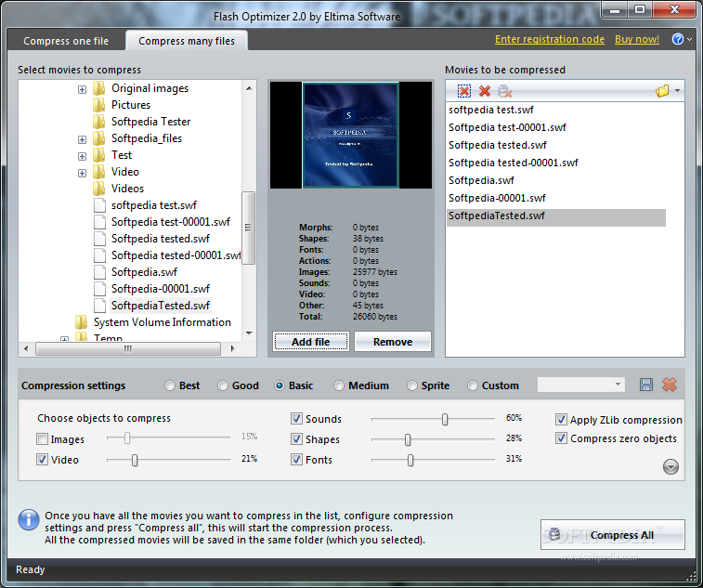The width and height of the screenshot is (703, 588).
Task: Click the Videos folder icon
Action: click(x=99, y=189)
